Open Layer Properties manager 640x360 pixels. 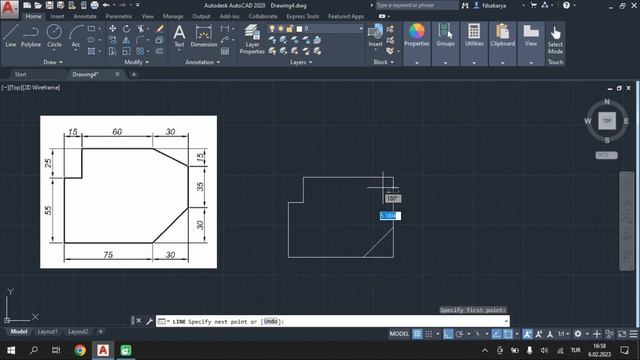252,39
